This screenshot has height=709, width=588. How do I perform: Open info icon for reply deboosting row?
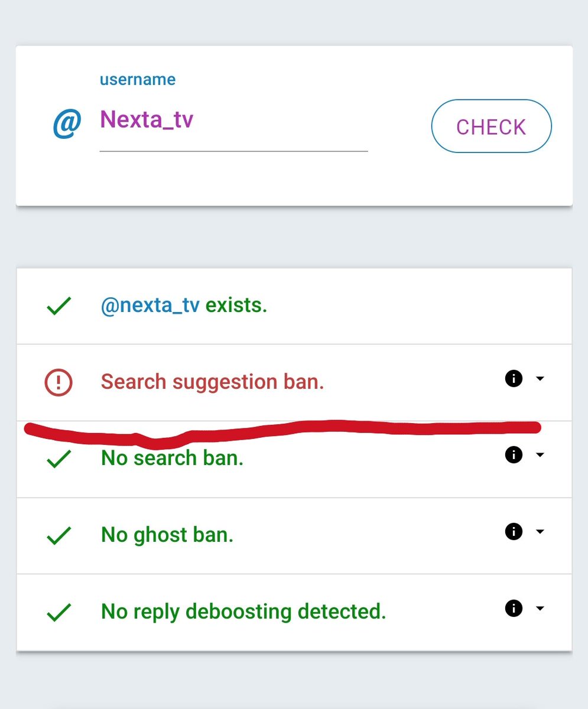click(514, 608)
